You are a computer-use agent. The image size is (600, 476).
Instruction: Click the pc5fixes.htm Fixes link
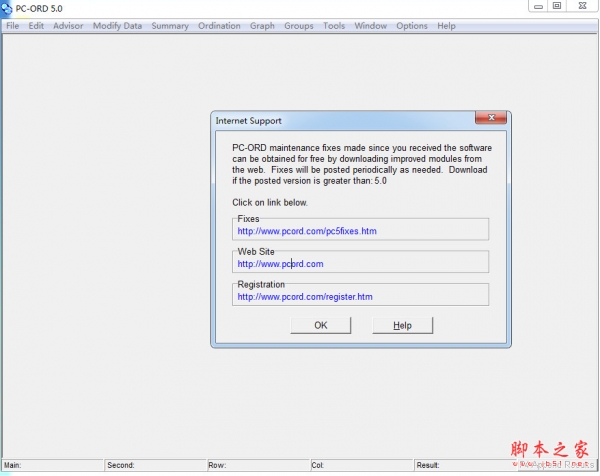coord(307,231)
